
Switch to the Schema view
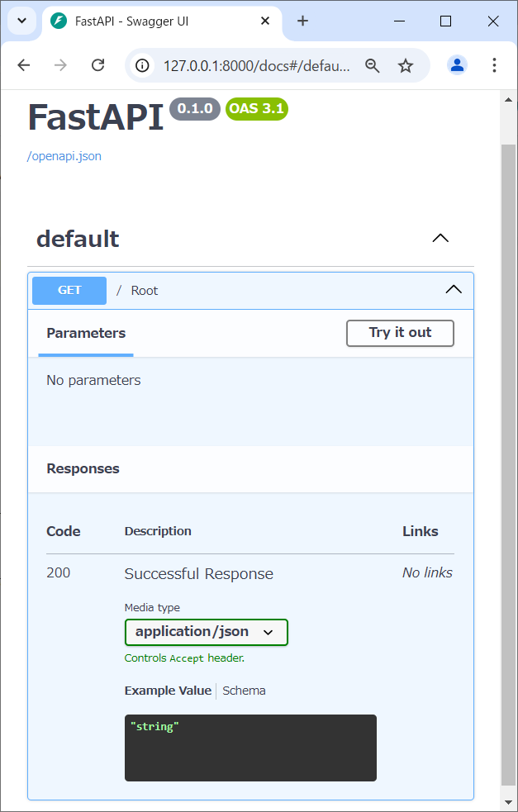[244, 690]
